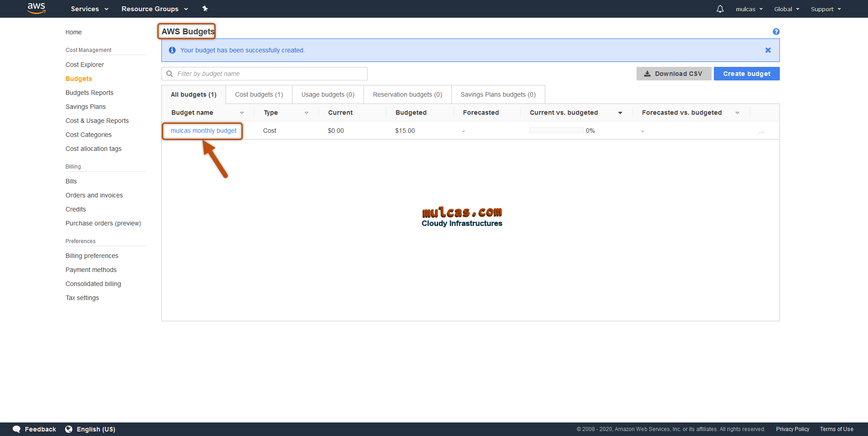Viewport: 868px width, 436px height.
Task: Dismiss the budget created success banner
Action: click(768, 50)
